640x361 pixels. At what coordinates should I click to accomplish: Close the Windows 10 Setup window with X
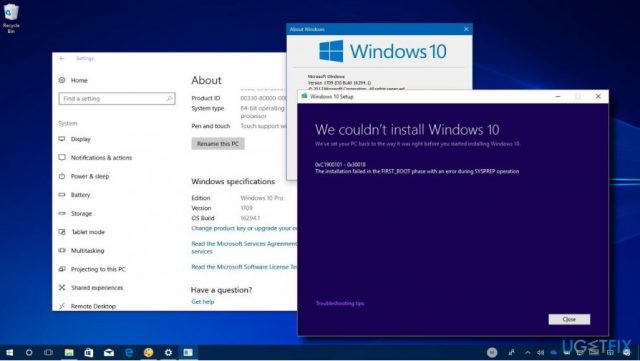coord(598,96)
